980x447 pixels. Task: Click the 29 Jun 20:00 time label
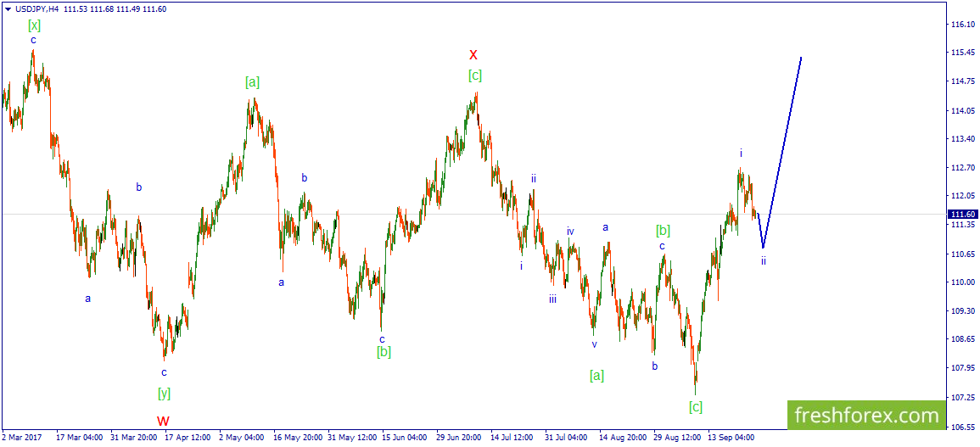[x=459, y=438]
